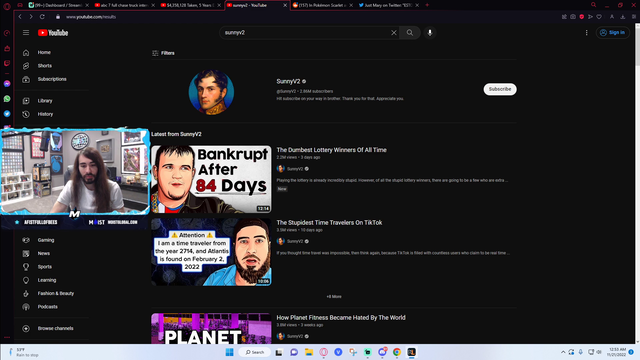Open File Explorer from the taskbar
The height and width of the screenshot is (360, 640).
(309, 352)
